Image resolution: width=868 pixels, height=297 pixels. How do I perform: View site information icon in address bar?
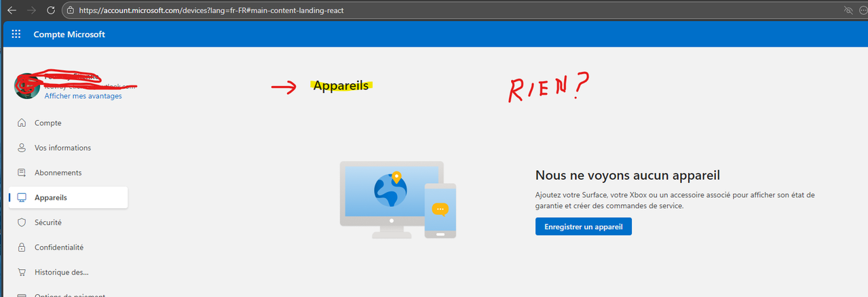(x=71, y=11)
